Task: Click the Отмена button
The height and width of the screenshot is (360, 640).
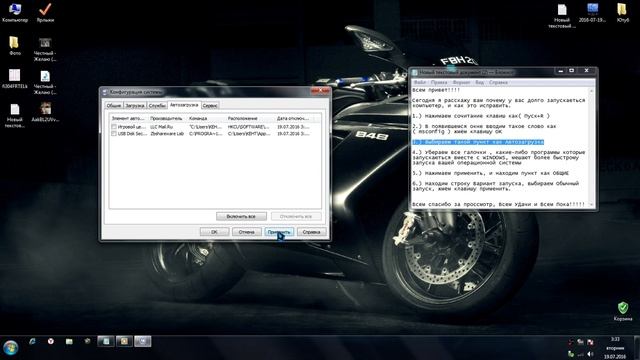Action: point(247,232)
